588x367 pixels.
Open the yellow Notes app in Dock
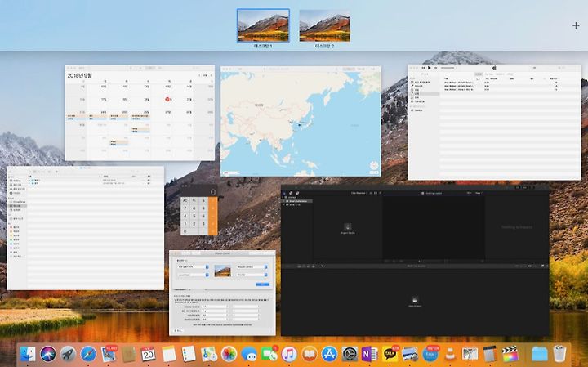[x=169, y=354]
